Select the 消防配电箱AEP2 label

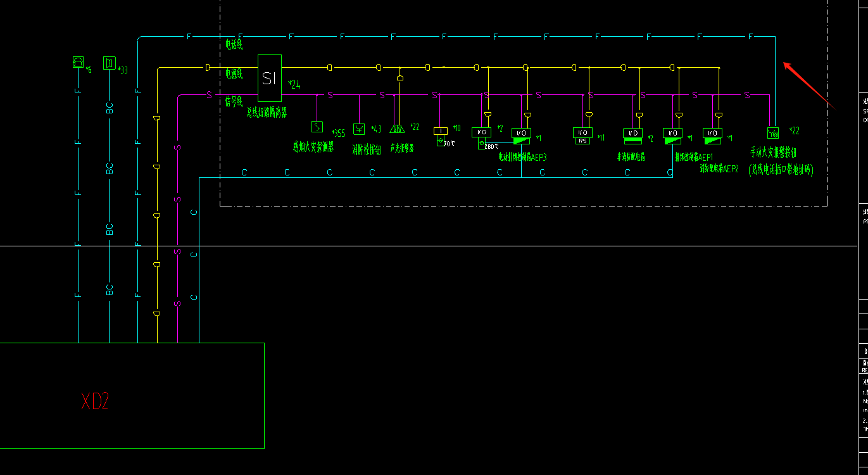pyautogui.click(x=719, y=168)
